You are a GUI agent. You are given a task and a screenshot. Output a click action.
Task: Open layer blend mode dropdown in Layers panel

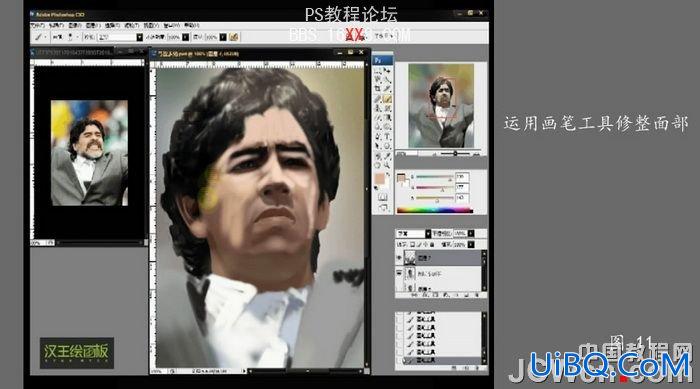click(x=428, y=234)
